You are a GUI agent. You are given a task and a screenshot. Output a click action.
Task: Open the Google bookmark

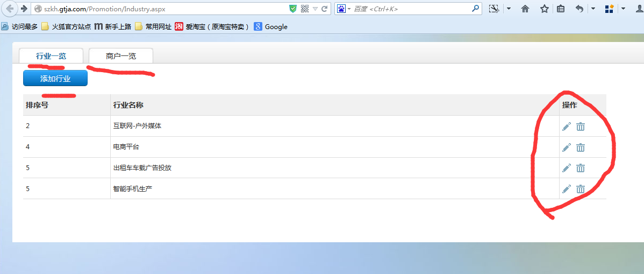coord(270,27)
